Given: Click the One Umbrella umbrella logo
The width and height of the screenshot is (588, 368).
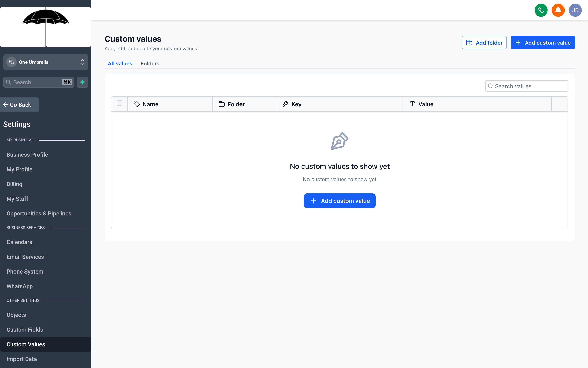Looking at the screenshot, I should tap(46, 27).
